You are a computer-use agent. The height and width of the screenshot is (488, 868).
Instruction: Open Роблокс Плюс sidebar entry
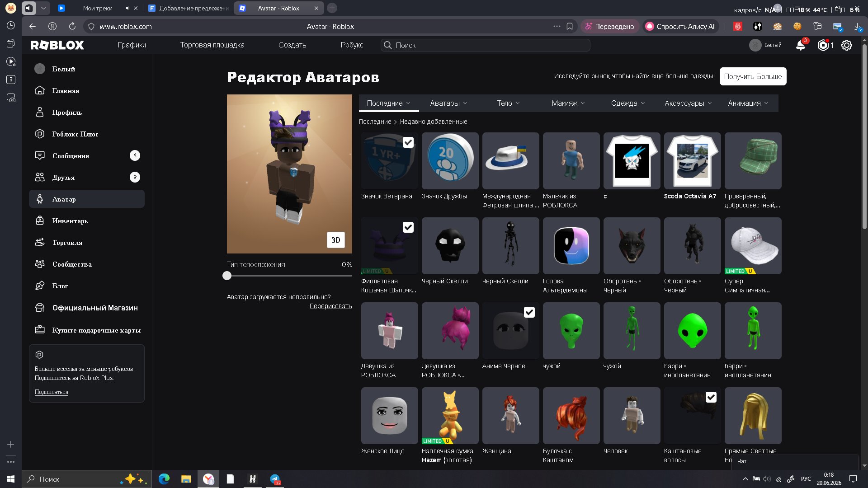click(87, 134)
